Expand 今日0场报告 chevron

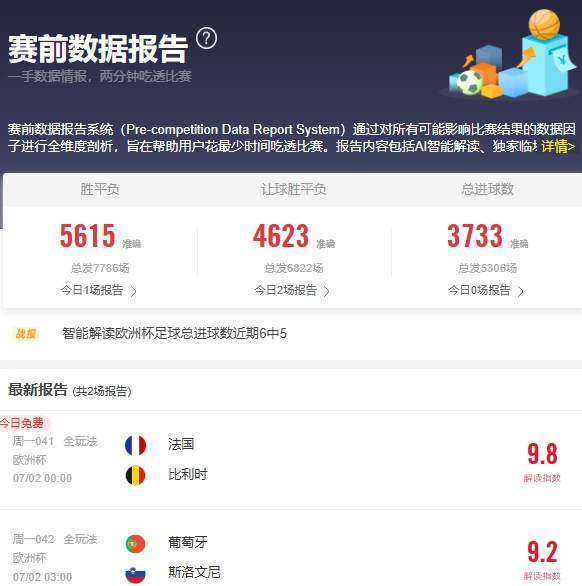520,291
